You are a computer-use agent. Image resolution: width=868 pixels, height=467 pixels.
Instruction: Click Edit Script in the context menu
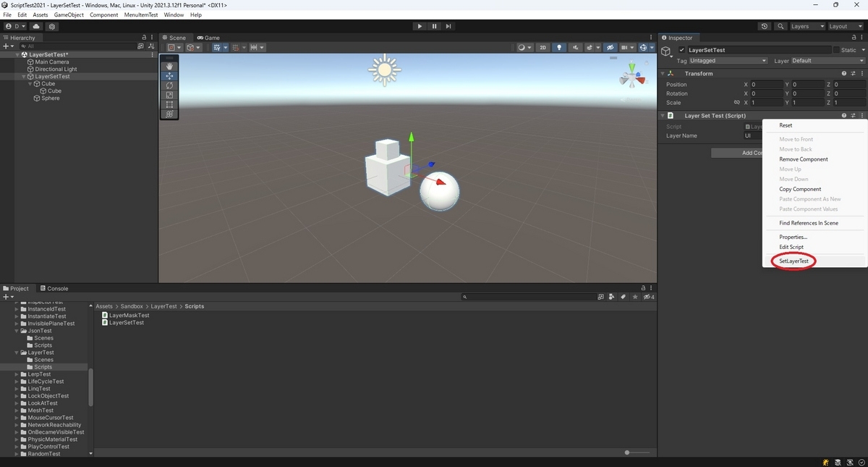792,247
